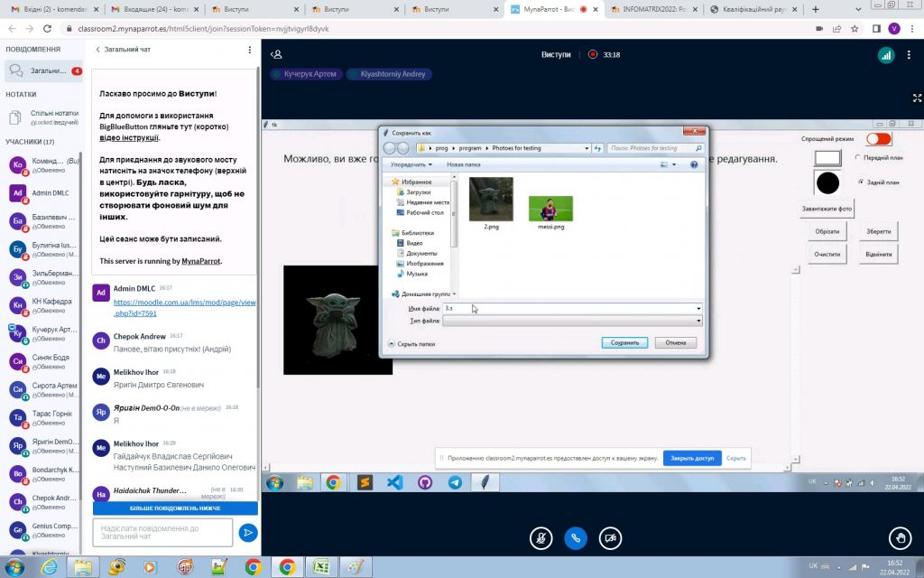This screenshot has width=924, height=578.
Task: Open the chat options three-dot menu
Action: [250, 50]
